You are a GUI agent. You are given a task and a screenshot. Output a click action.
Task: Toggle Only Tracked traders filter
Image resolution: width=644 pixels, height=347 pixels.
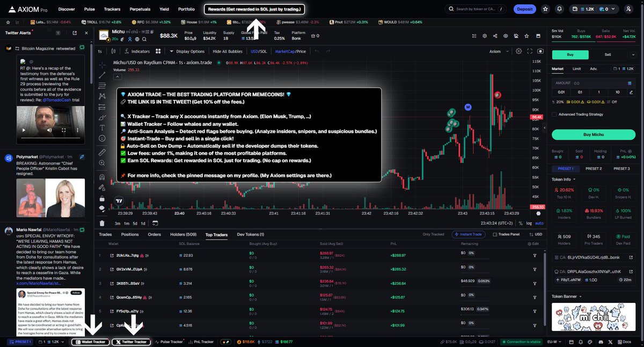pyautogui.click(x=433, y=234)
